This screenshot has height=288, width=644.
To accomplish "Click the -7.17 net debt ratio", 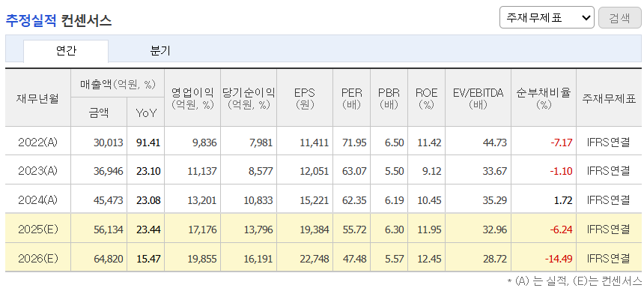I will coord(562,142).
